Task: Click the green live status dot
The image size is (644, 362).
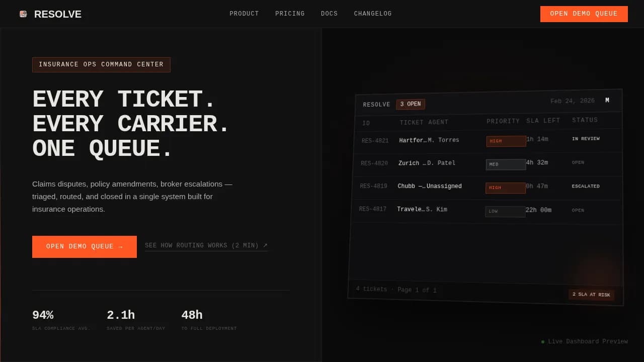Action: click(543, 342)
